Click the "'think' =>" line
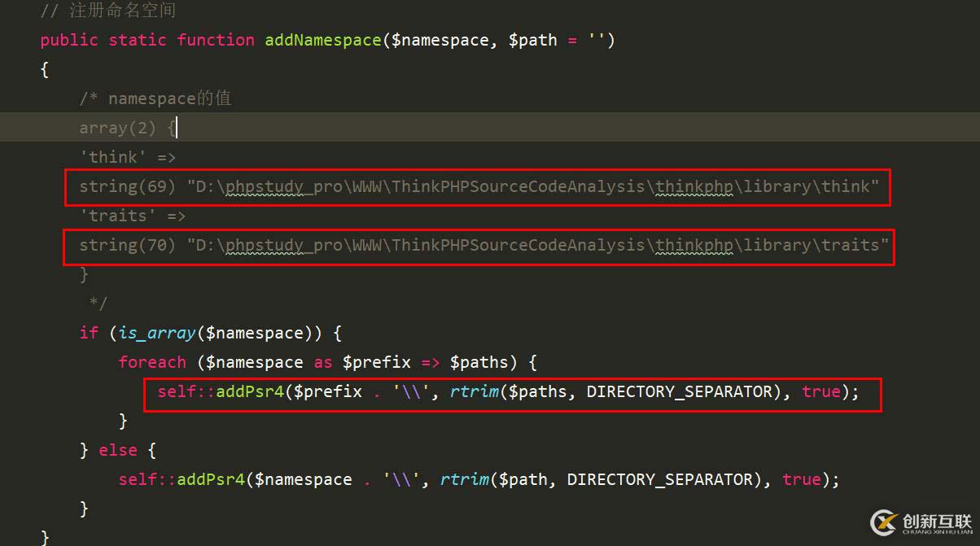 pos(128,157)
